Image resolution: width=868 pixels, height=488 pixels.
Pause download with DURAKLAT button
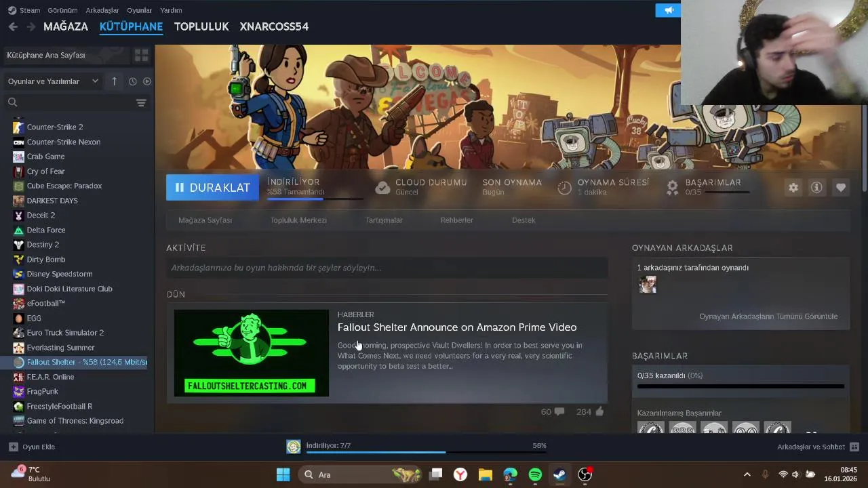(x=212, y=188)
